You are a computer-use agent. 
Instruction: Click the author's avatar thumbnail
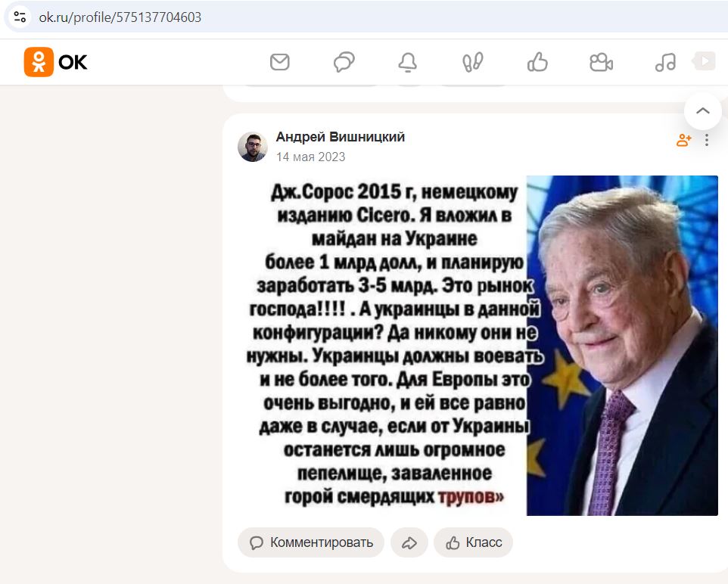[253, 148]
